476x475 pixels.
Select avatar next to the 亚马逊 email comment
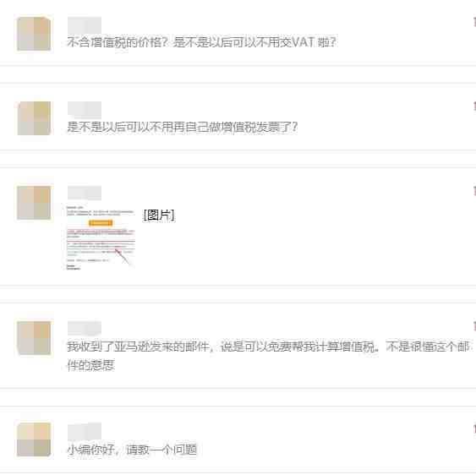click(x=34, y=338)
